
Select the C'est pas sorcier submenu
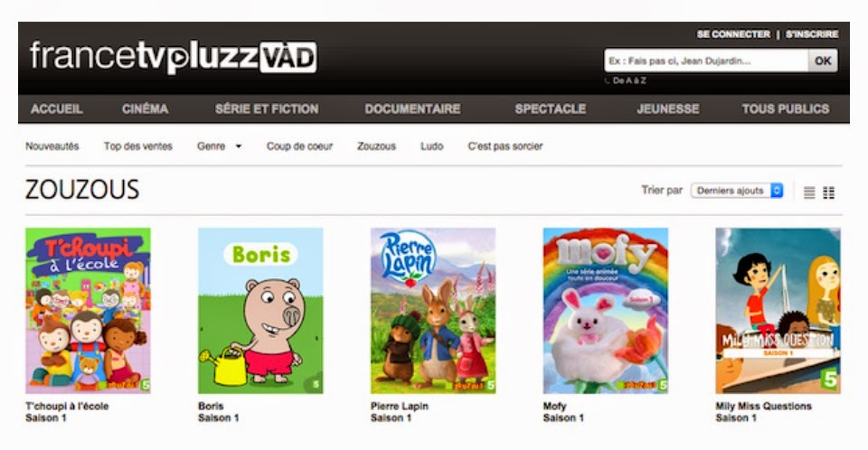coord(505,146)
